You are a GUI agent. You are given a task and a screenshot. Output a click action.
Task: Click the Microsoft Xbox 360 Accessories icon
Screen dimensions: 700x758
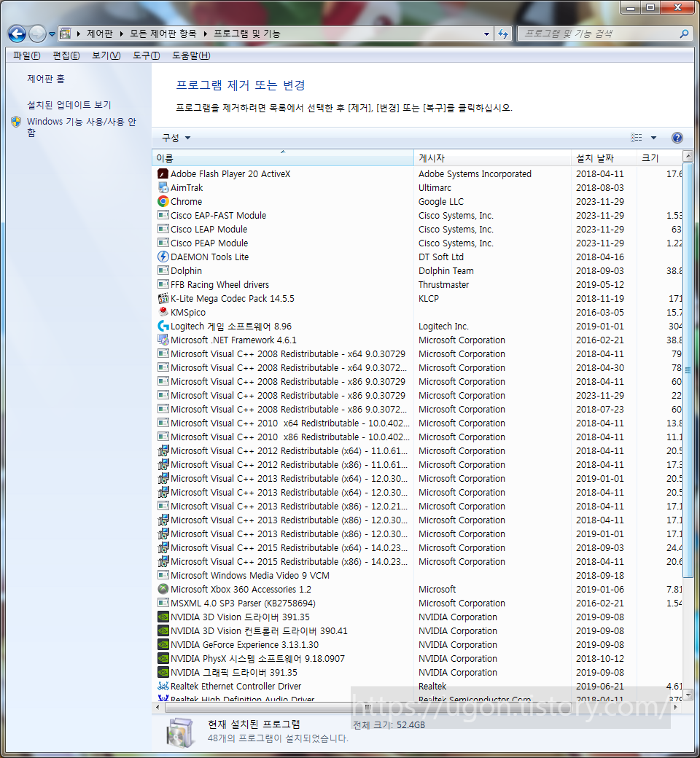[163, 590]
